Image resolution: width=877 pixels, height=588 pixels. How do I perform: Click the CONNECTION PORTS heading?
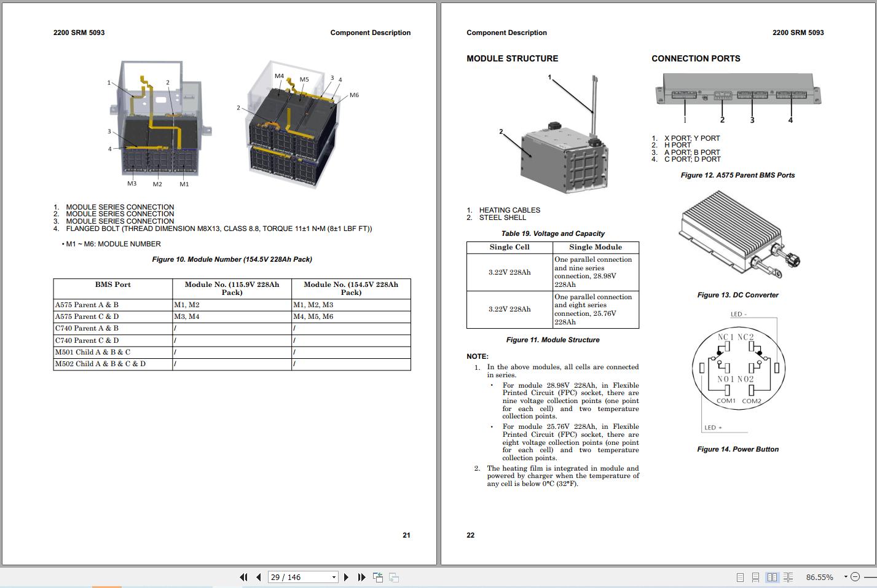[696, 58]
